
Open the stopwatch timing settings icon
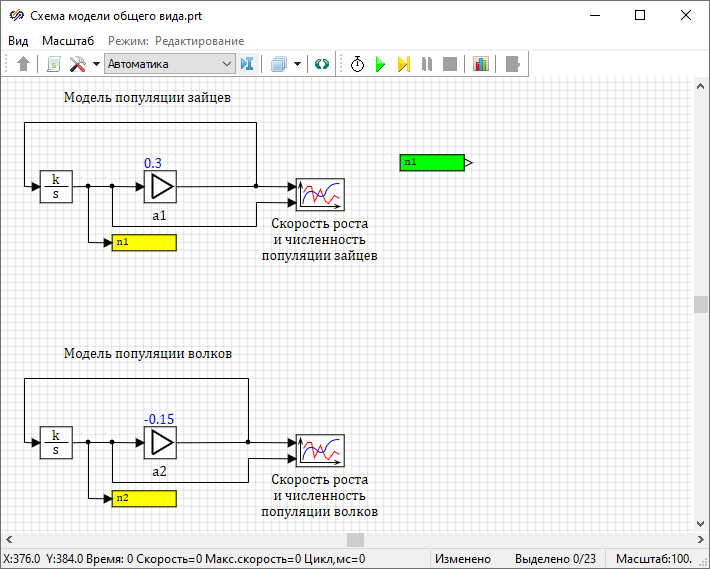[357, 64]
